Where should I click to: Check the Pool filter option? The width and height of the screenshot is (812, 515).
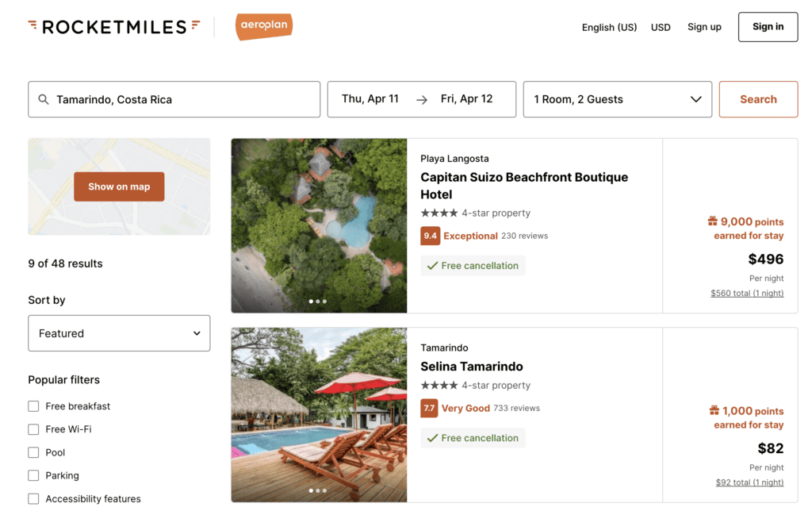(x=33, y=452)
